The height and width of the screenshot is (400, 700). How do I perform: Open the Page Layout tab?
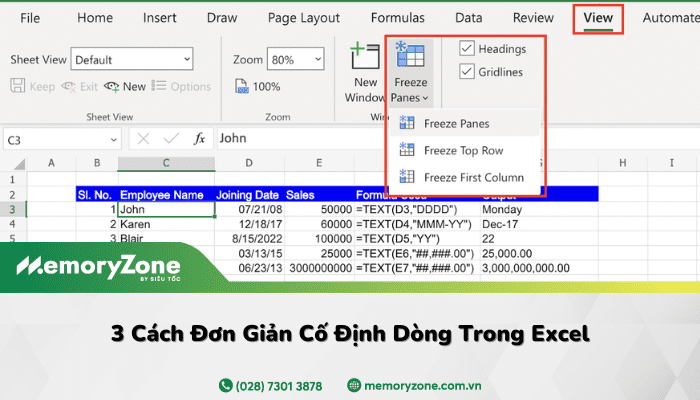tap(304, 18)
